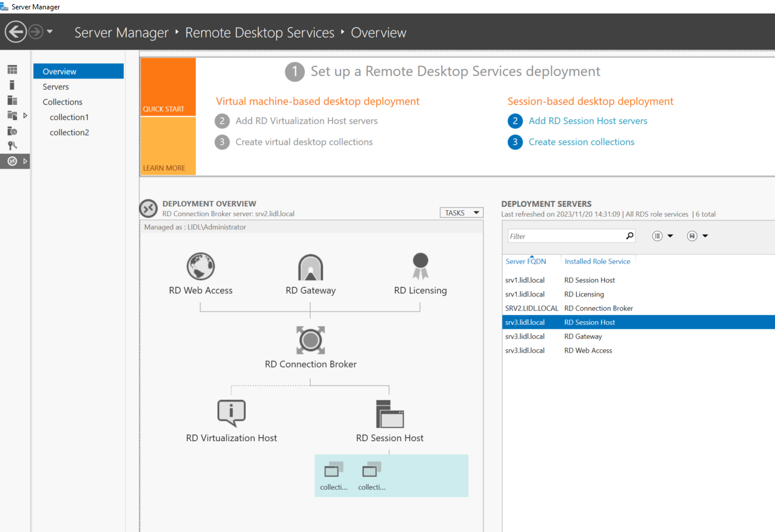Select srv3.lidl.local RD Session Host row
Viewport: 775px width, 532px height.
point(638,322)
